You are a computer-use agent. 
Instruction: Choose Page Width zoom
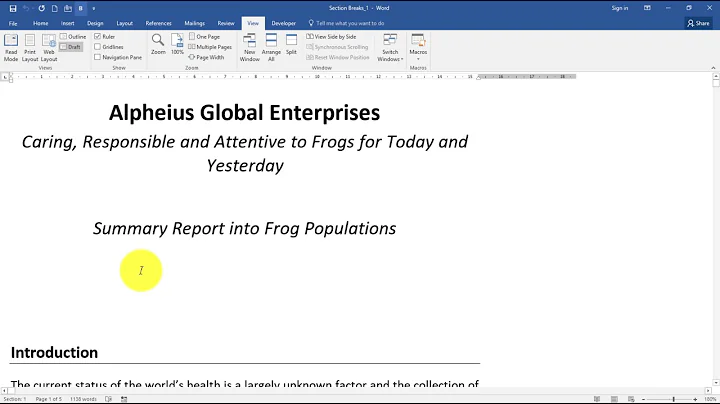pyautogui.click(x=206, y=57)
